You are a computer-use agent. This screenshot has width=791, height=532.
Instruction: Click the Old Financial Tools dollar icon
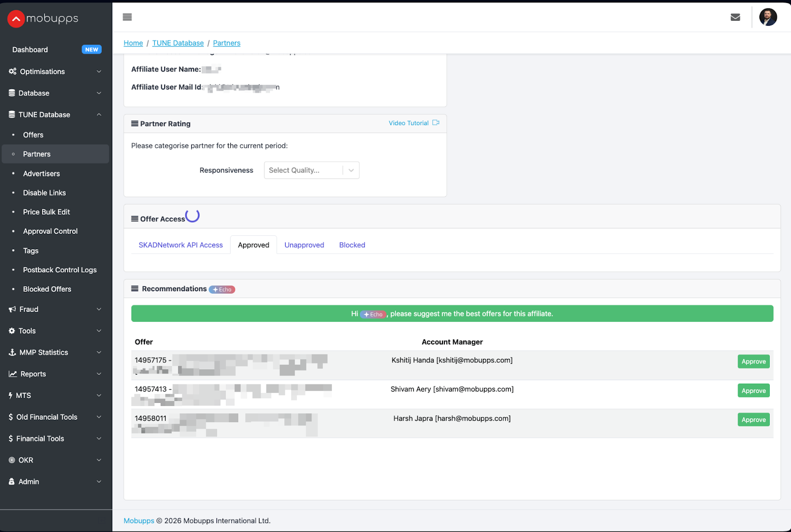point(11,417)
